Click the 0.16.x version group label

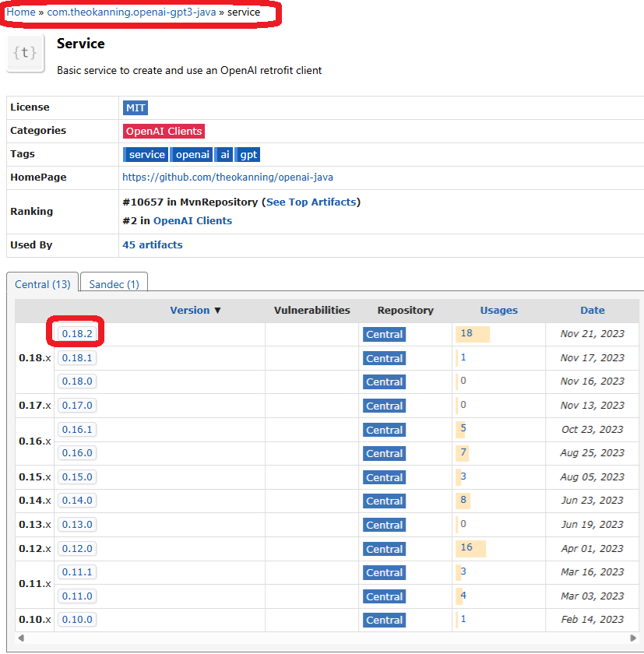(x=35, y=441)
